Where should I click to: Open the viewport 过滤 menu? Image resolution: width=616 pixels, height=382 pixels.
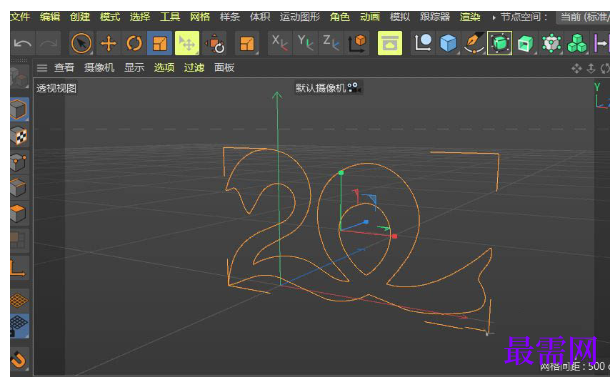194,68
